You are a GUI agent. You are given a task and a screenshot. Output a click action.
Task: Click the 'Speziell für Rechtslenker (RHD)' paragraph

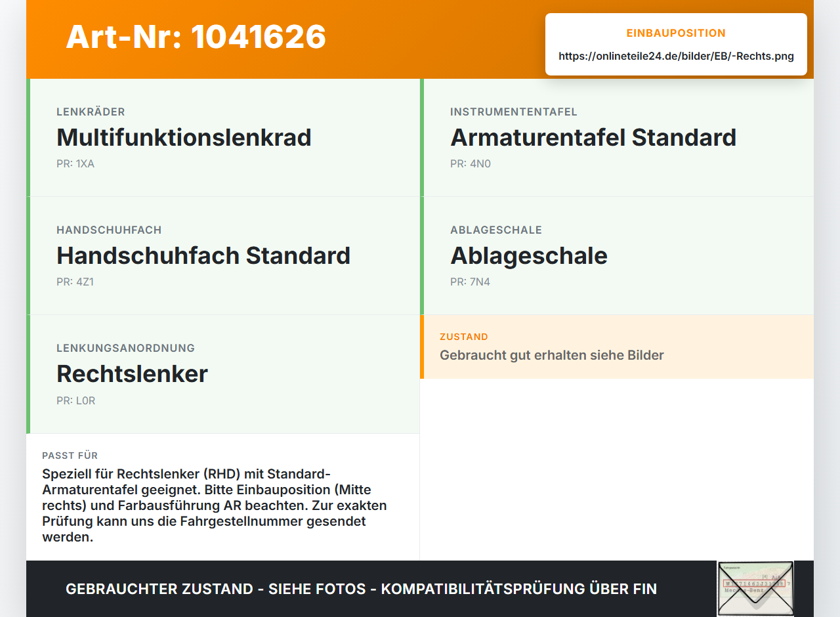(x=215, y=505)
